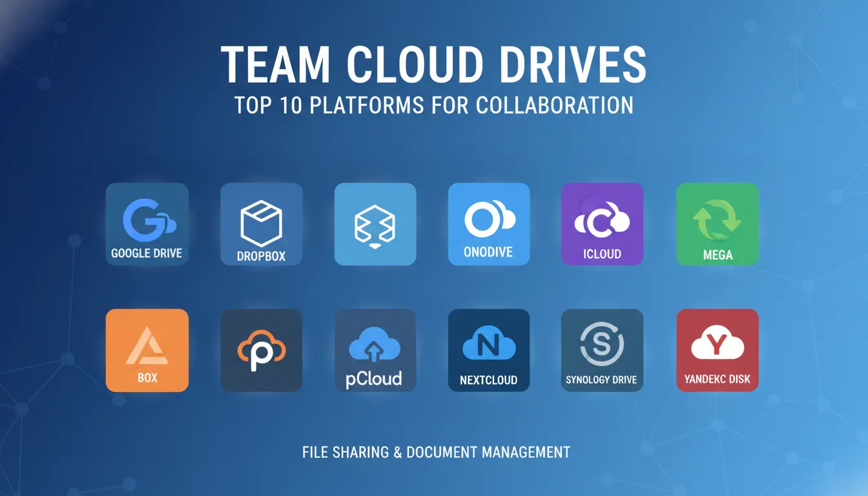868x496 pixels.
Task: Open the ONODIVE cloud tile
Action: pos(489,224)
